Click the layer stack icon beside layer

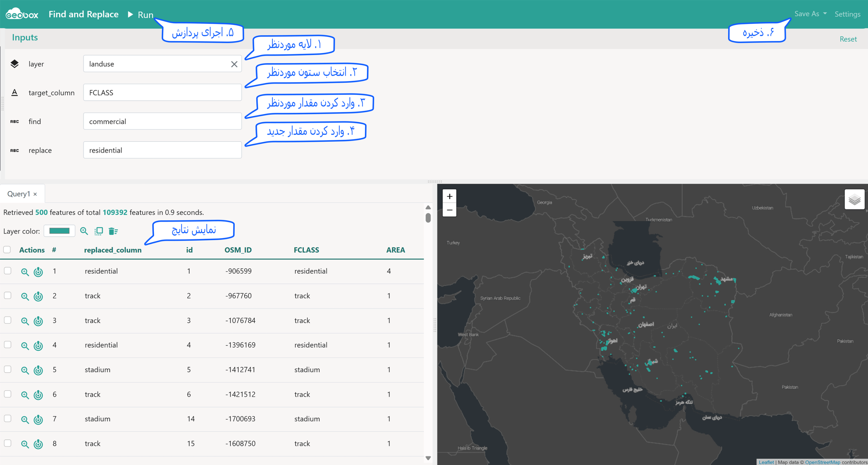click(x=15, y=64)
